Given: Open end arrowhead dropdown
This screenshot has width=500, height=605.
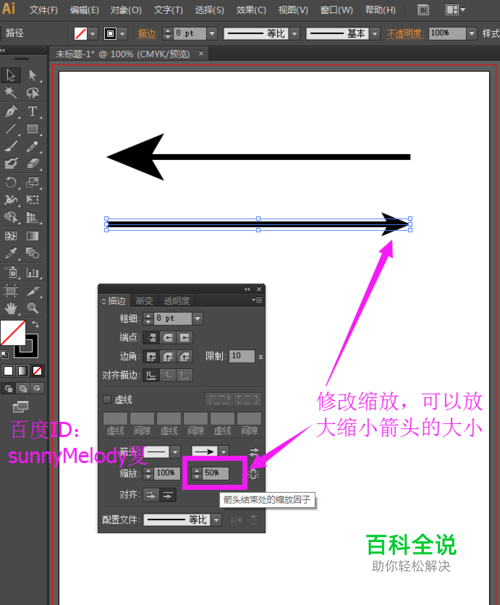Looking at the screenshot, I should [224, 451].
